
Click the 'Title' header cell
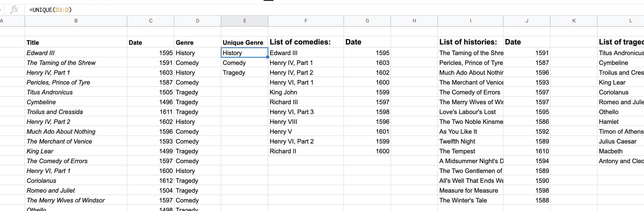[76, 42]
